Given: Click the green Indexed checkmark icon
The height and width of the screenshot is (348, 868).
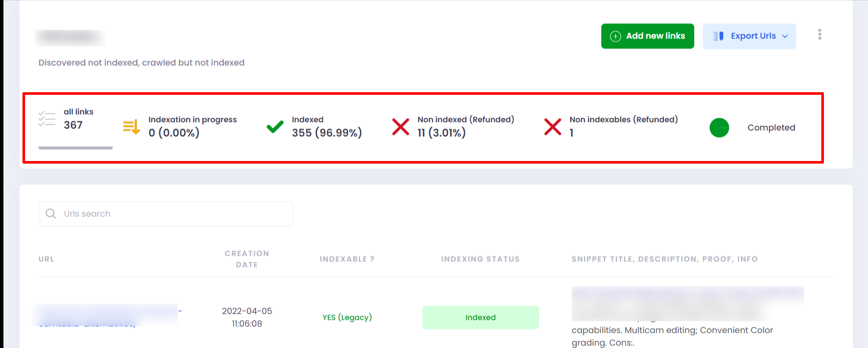Looking at the screenshot, I should point(275,127).
